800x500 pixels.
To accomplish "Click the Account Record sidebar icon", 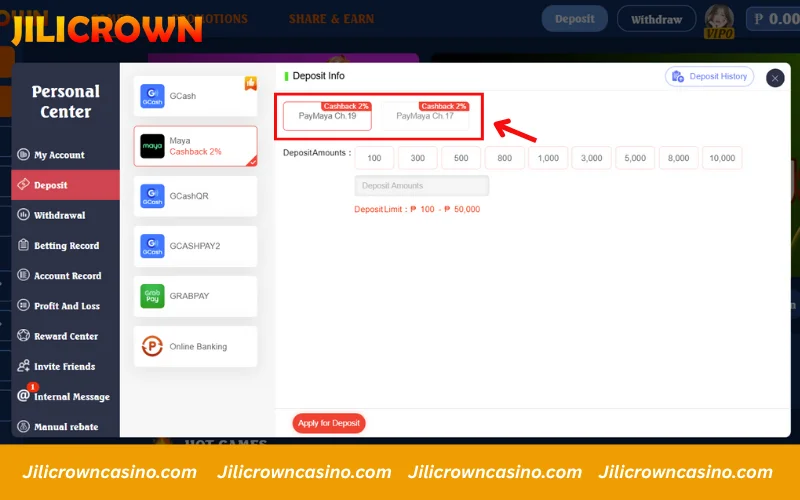I will click(23, 275).
